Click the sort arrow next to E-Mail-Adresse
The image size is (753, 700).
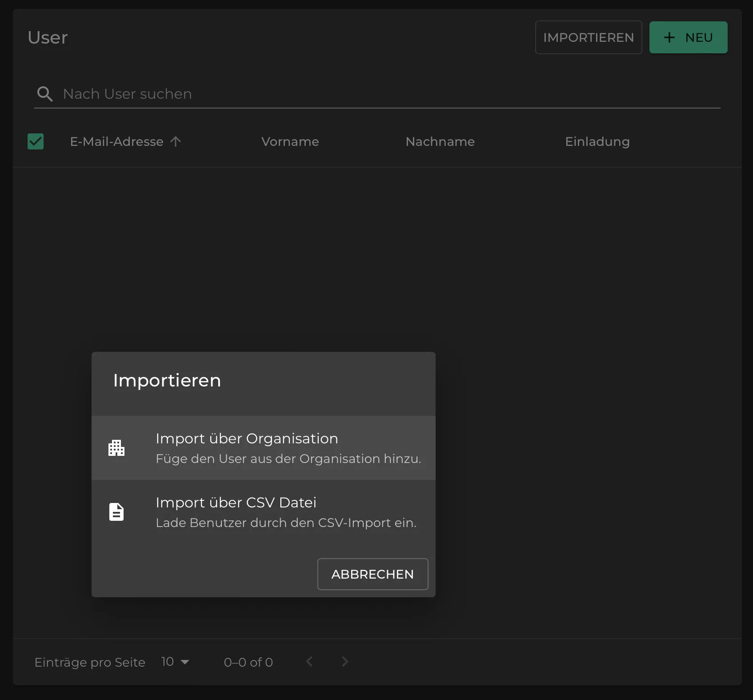coord(176,141)
